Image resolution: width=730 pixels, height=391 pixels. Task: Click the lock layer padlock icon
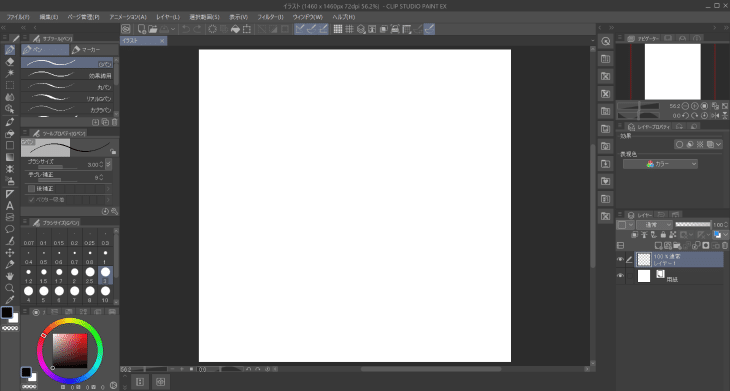pos(663,235)
